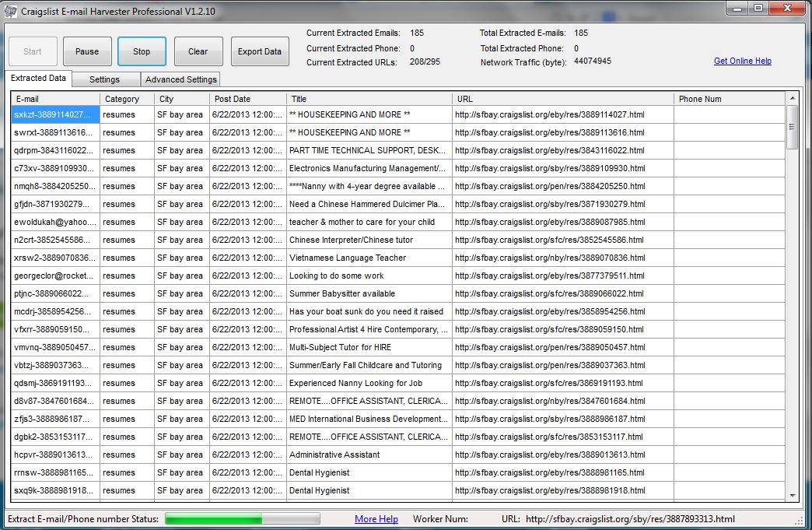Click the status bar URL ending 3887893313.html
Viewport: 812px width, 530px height.
pos(630,518)
